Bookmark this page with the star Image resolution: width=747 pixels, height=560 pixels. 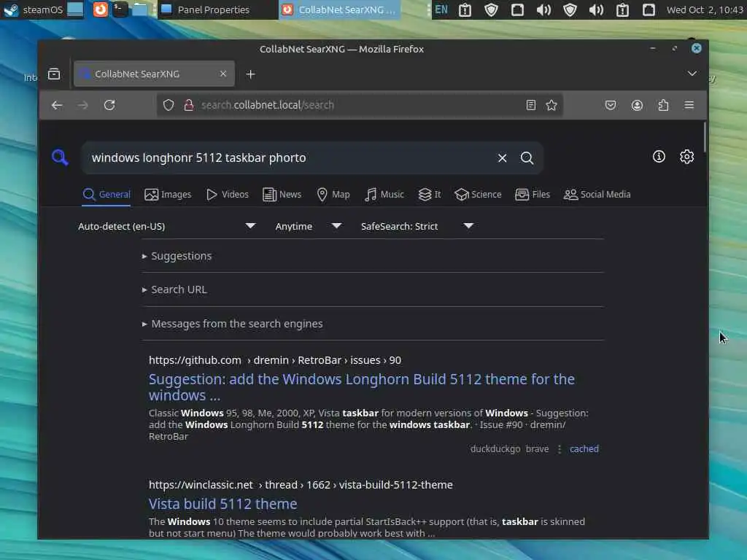[551, 105]
